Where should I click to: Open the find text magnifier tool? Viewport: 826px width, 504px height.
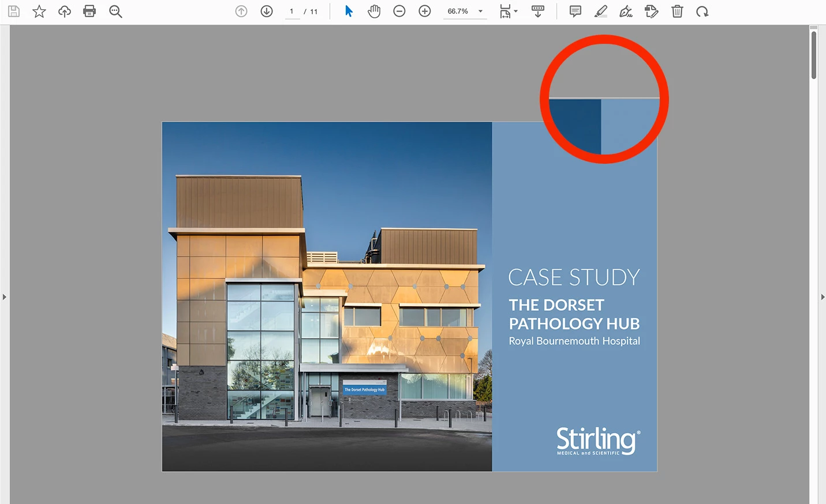[x=115, y=12]
